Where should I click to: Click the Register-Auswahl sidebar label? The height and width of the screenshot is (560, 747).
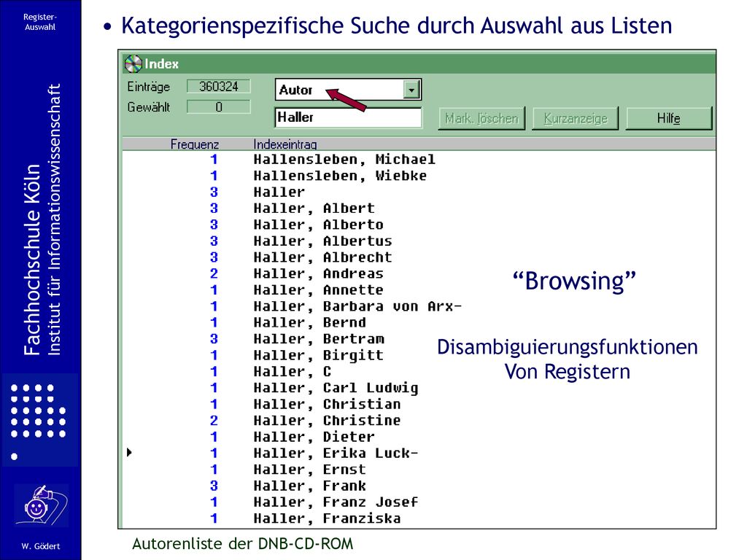click(x=40, y=22)
